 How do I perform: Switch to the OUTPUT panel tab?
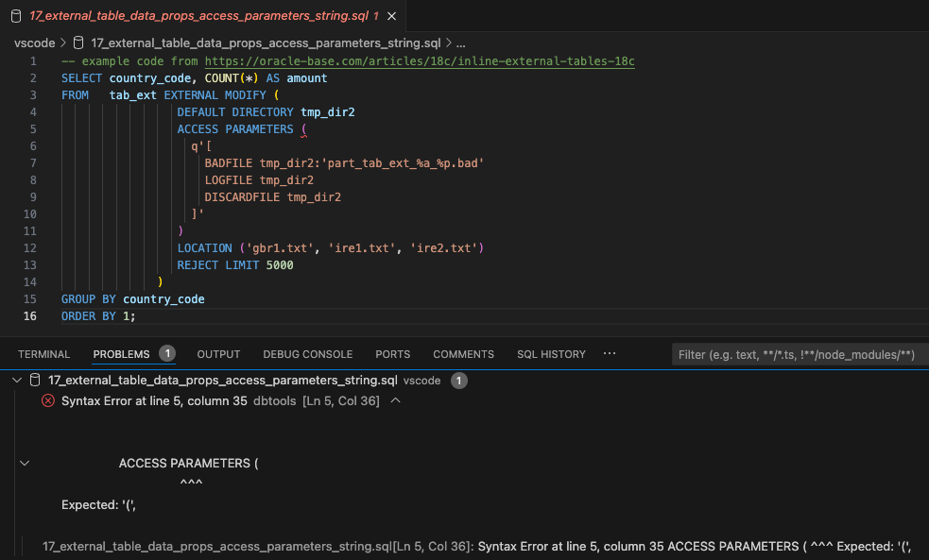218,354
